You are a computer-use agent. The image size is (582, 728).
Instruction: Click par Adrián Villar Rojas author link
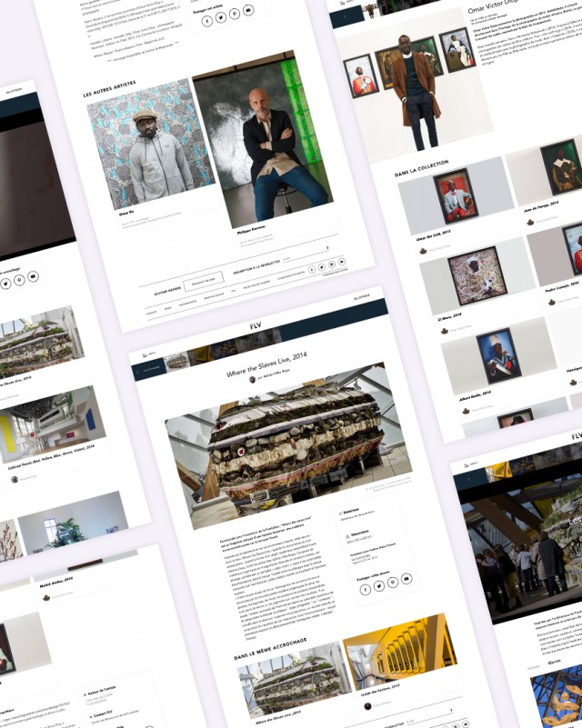(274, 374)
